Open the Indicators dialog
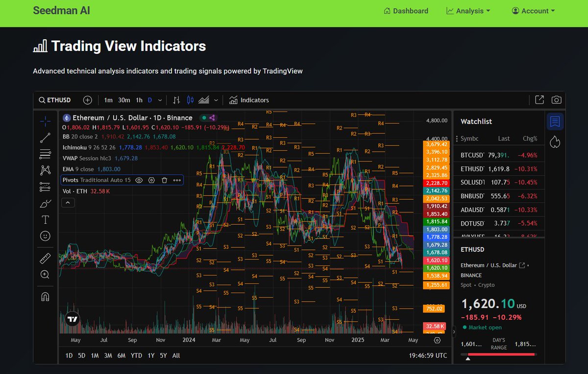Screen dimensions: 588x374 [249, 100]
